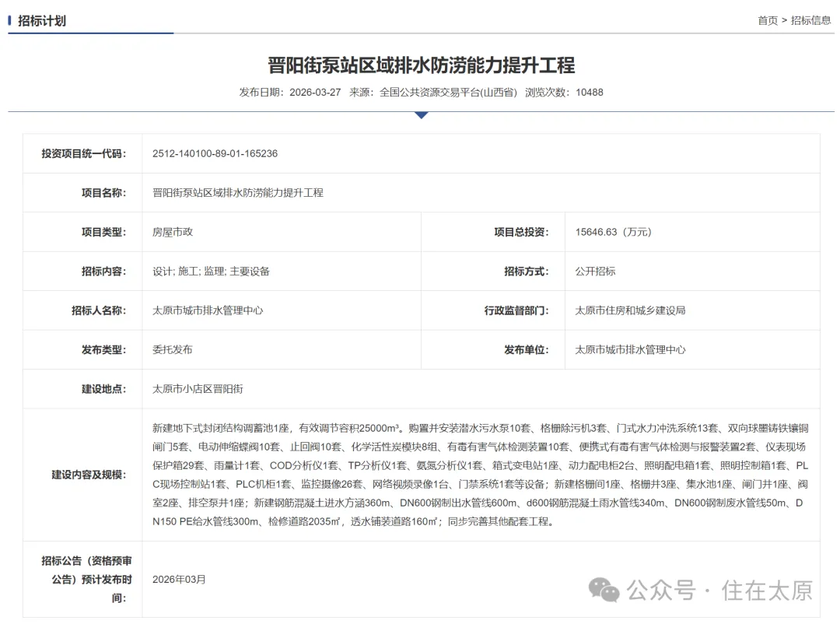Click the 招标公告（资格预审公告）预计发布时间 label

(x=87, y=579)
